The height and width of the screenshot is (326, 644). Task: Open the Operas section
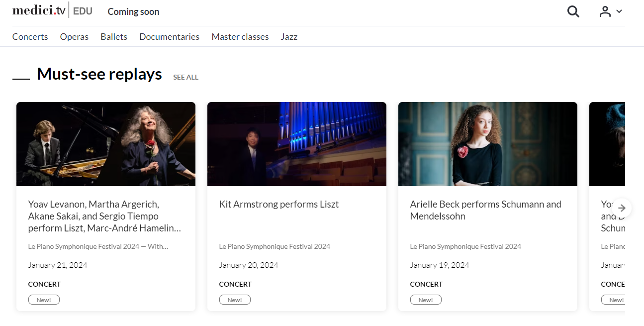[74, 36]
